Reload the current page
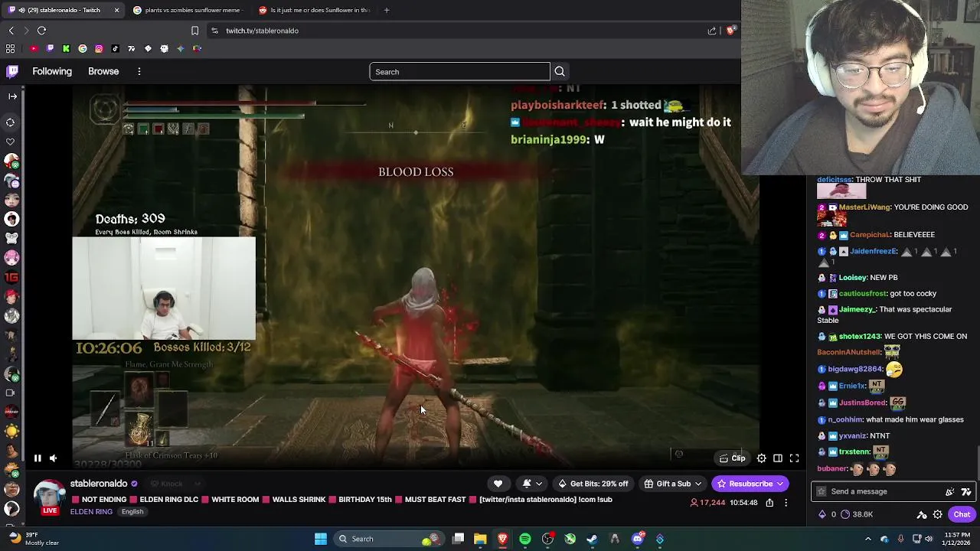Viewport: 980px width, 551px height. coord(41,31)
